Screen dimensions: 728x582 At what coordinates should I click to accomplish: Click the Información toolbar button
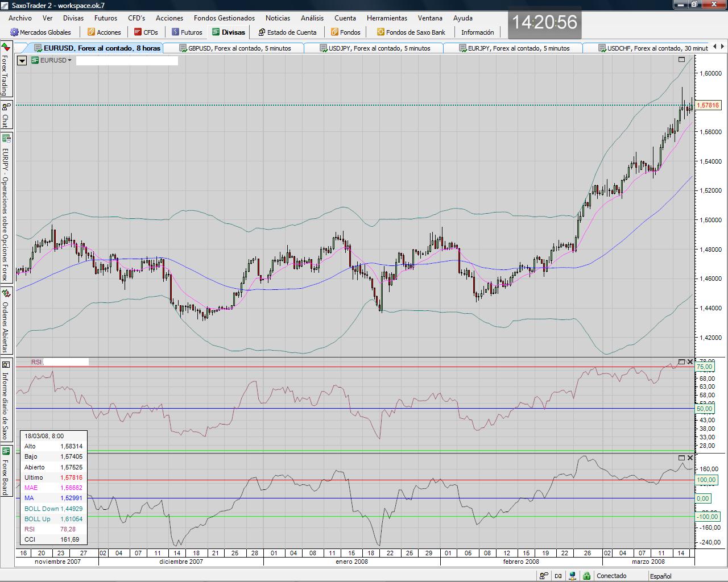click(x=477, y=32)
